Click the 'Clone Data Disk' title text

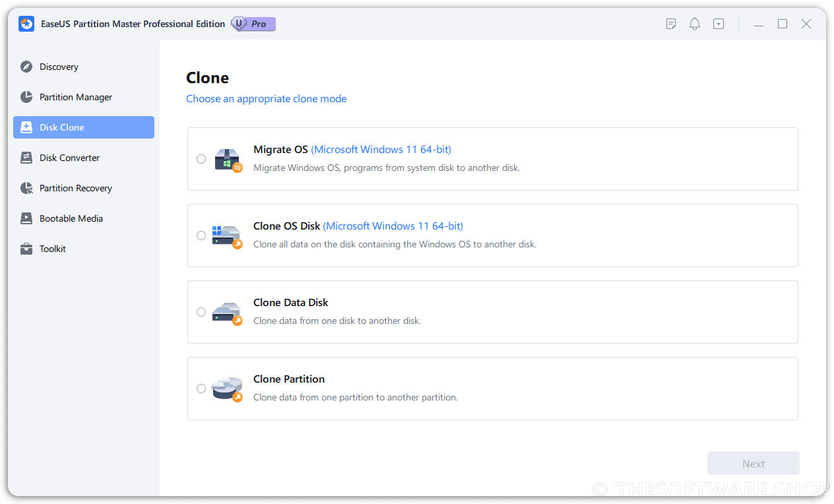tap(291, 303)
